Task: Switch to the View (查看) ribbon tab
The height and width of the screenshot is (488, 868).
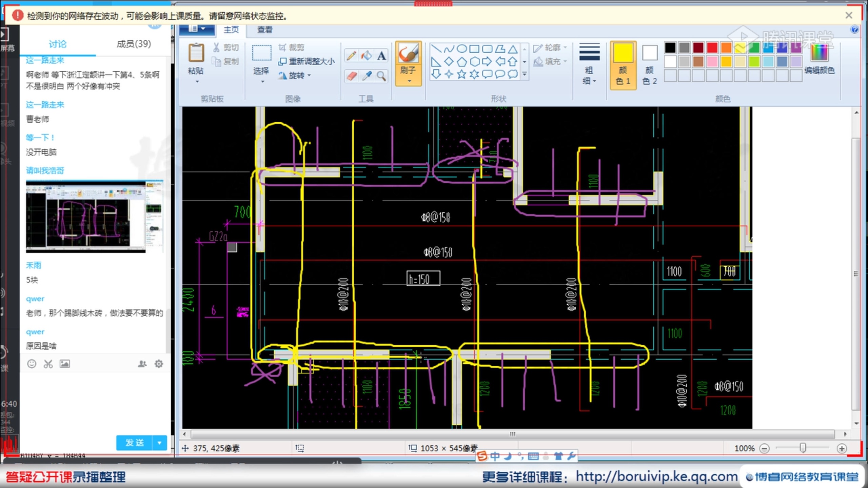Action: click(x=265, y=30)
